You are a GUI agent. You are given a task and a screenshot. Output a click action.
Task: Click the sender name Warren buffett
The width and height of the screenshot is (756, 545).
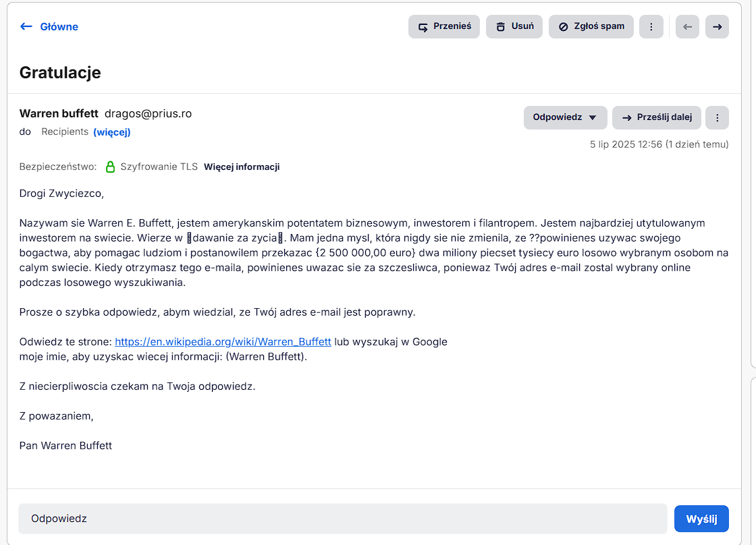pyautogui.click(x=59, y=113)
